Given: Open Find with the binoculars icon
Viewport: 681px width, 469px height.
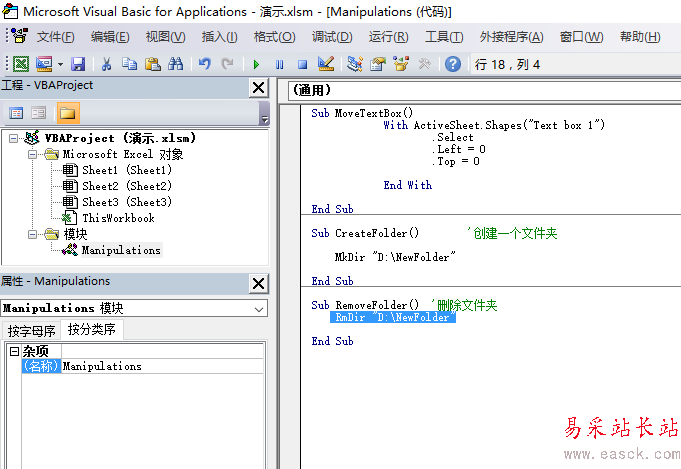Looking at the screenshot, I should click(175, 64).
